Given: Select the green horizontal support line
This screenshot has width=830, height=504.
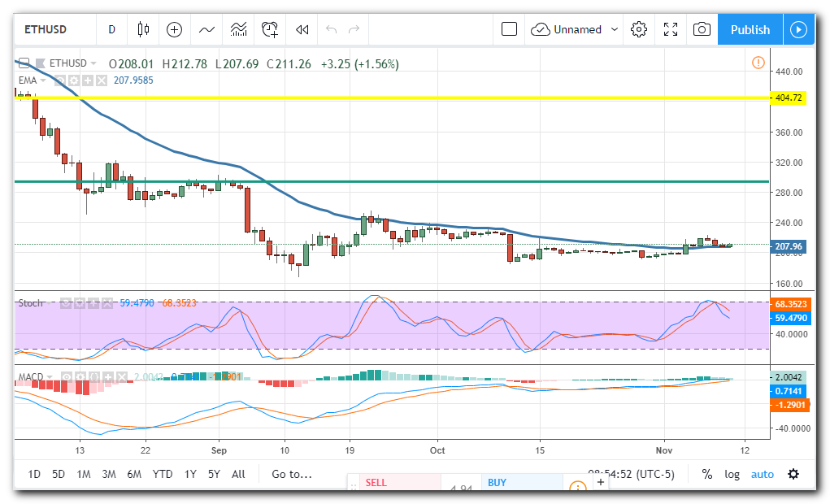Looking at the screenshot, I should coord(392,181).
